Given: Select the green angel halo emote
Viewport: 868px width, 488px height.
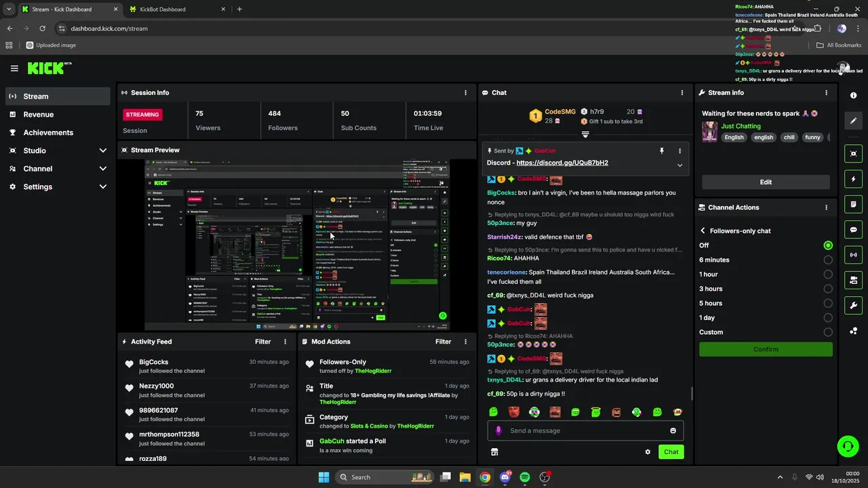Looking at the screenshot, I should coord(595,412).
